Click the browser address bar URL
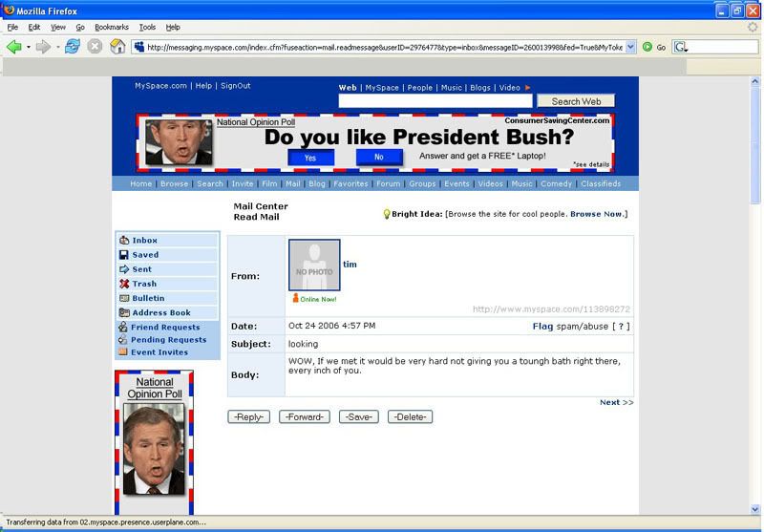 385,47
